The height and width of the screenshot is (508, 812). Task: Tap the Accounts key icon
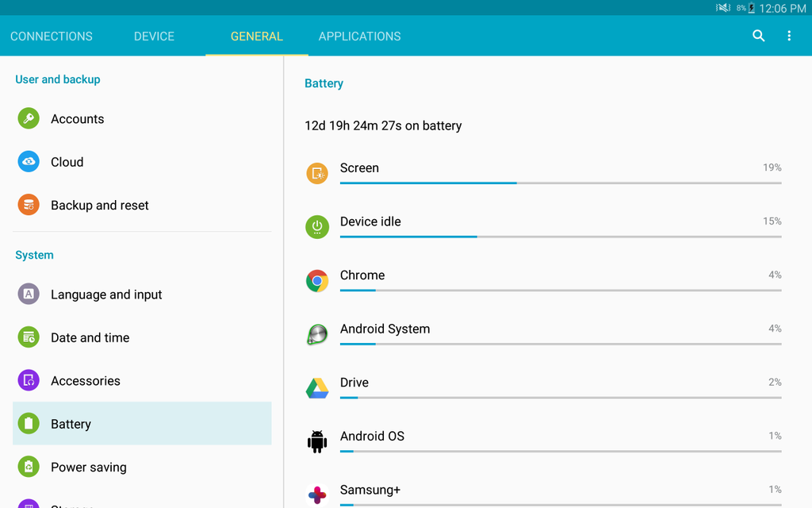(29, 119)
